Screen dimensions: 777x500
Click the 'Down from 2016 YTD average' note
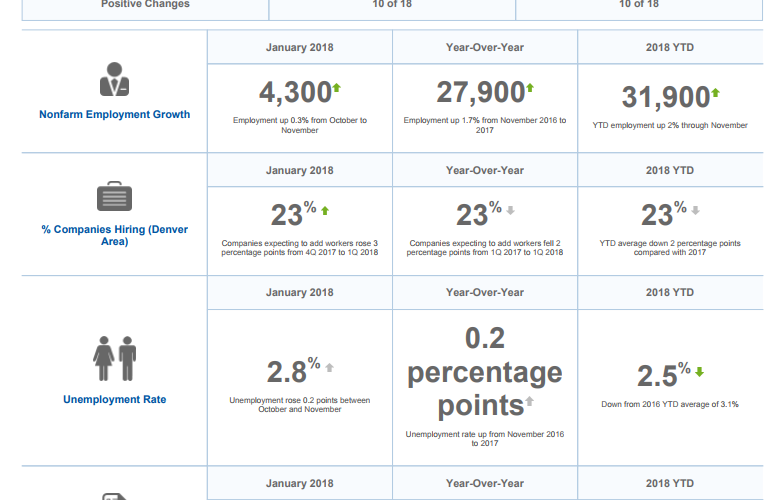point(670,404)
